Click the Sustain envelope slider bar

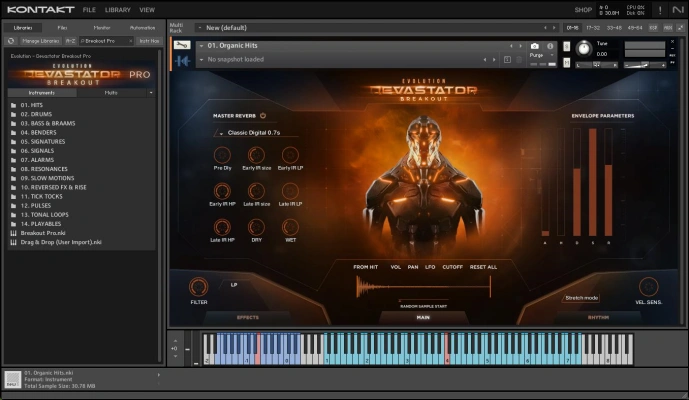593,182
